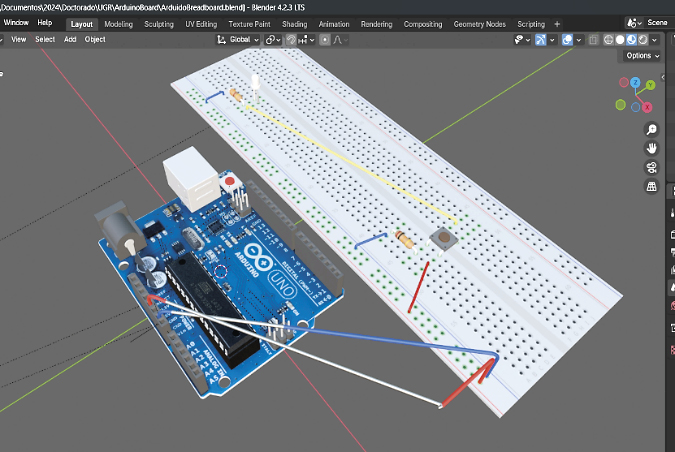Switch to the Layout workspace tab
This screenshot has width=675, height=452.
tap(82, 24)
